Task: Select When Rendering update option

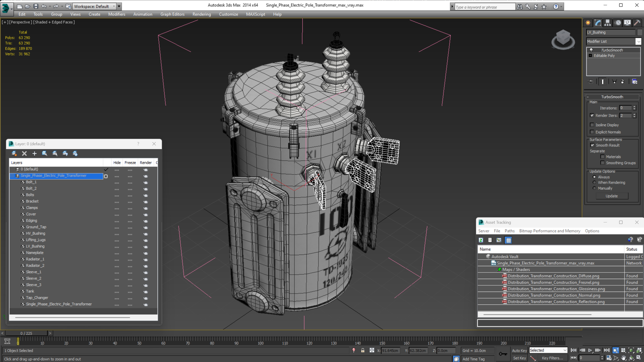Action: tap(595, 182)
